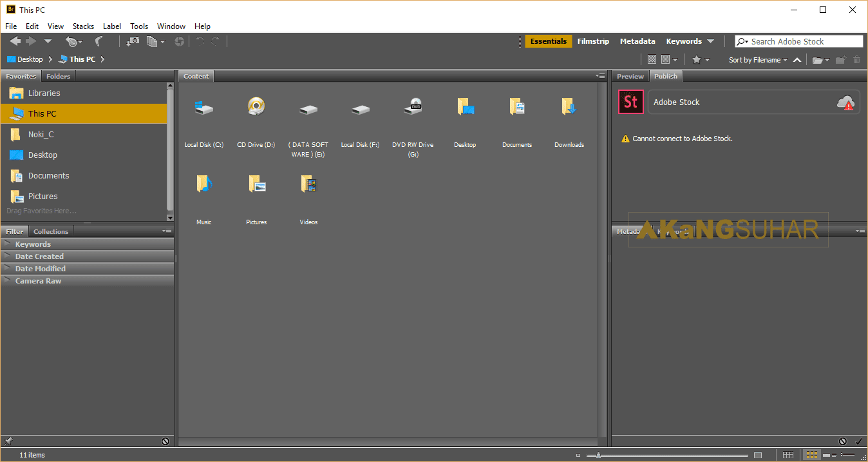Viewport: 868px width, 462px height.
Task: Go forward with the right arrow button
Action: (31, 41)
